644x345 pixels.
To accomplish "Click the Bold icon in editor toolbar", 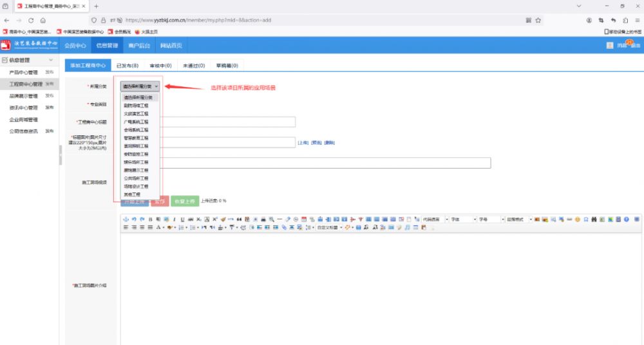I will tap(151, 219).
